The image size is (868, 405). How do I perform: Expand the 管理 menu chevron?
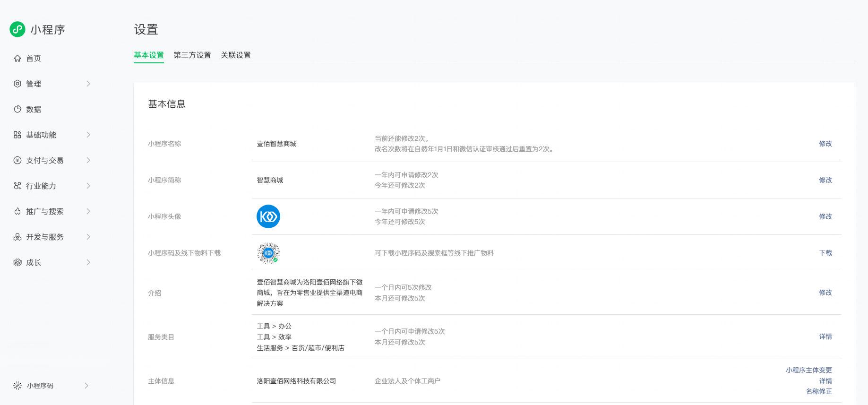tap(88, 84)
